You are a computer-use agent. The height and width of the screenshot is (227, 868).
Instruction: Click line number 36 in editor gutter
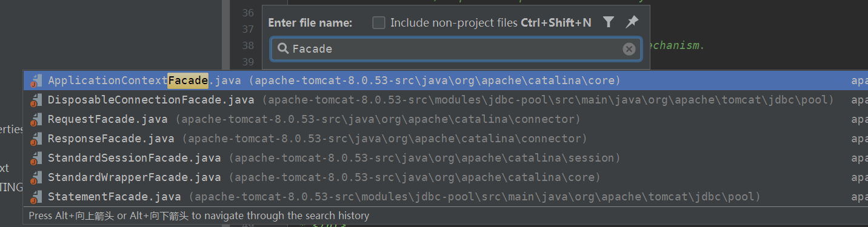247,13
